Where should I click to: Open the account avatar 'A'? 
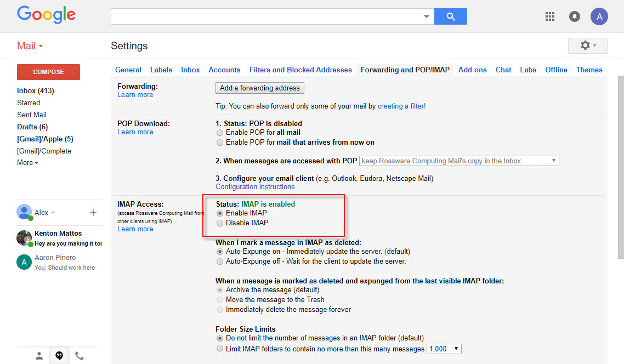point(599,16)
